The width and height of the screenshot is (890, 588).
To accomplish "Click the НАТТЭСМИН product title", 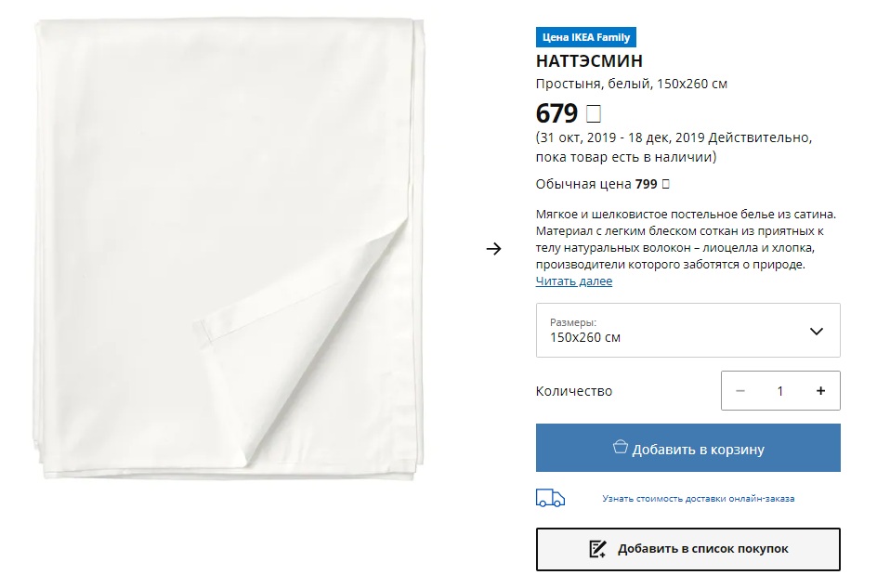I will (589, 60).
